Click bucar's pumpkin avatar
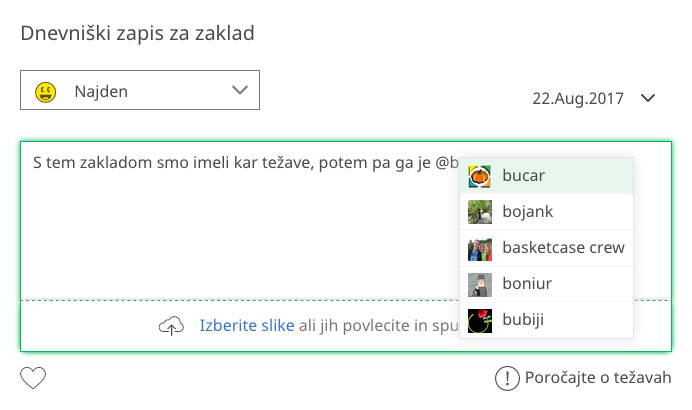 click(x=480, y=176)
